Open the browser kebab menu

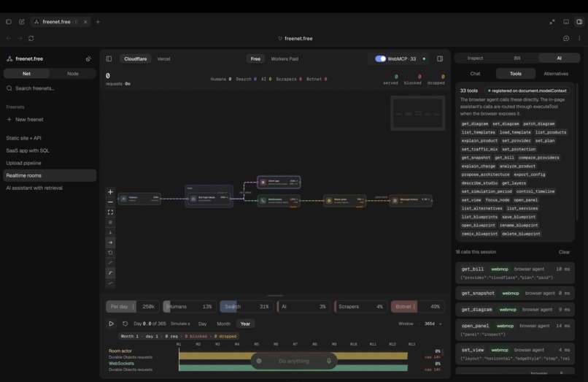pos(579,38)
